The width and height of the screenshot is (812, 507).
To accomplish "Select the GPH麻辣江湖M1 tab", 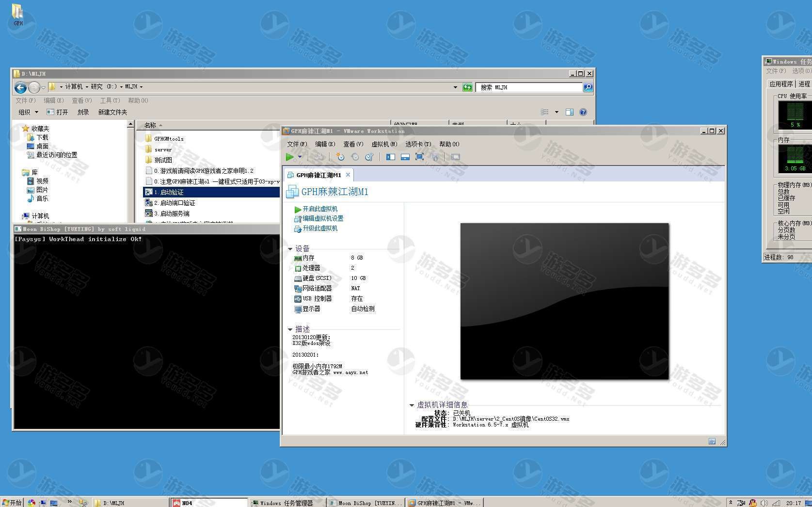I will point(318,175).
